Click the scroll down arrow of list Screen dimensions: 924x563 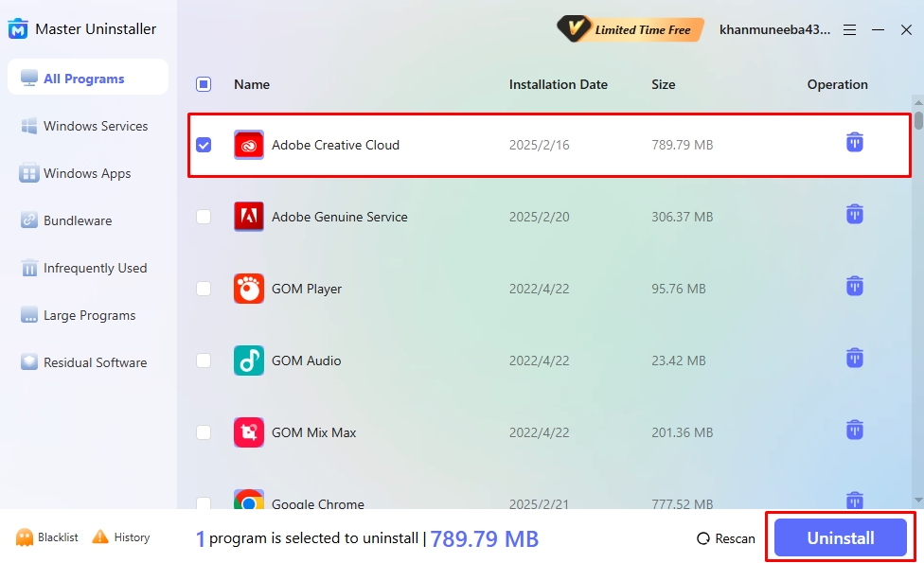918,500
